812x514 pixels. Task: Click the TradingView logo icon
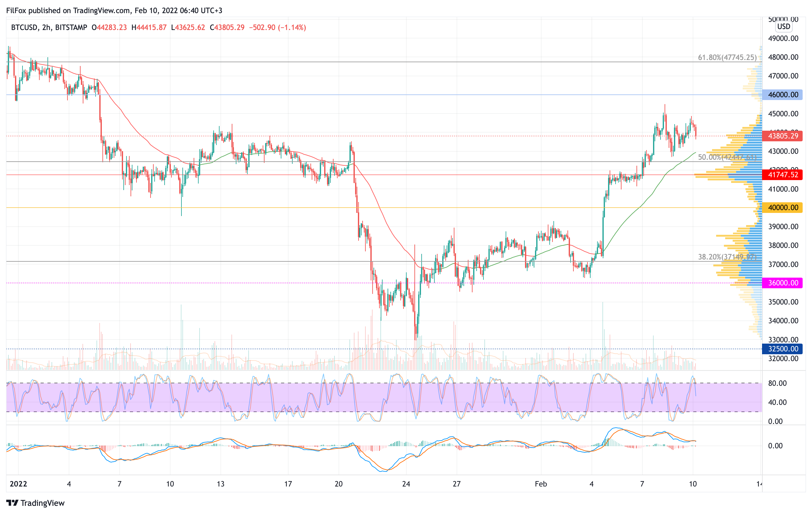point(12,503)
